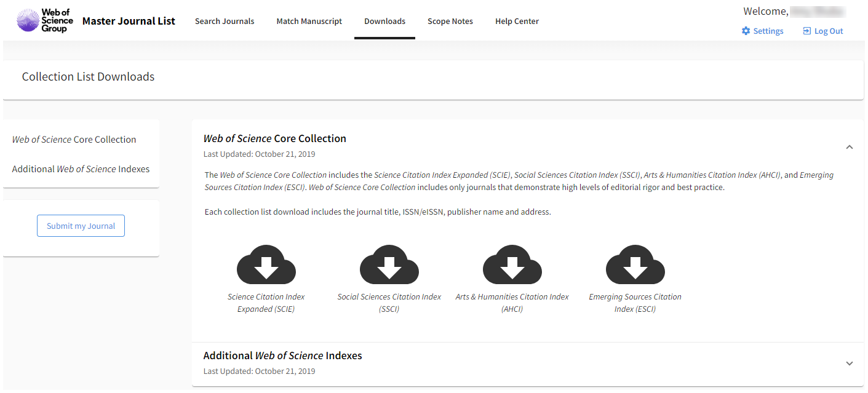Collapse the Web of Science Core Collection section
The height and width of the screenshot is (393, 868).
[x=849, y=147]
